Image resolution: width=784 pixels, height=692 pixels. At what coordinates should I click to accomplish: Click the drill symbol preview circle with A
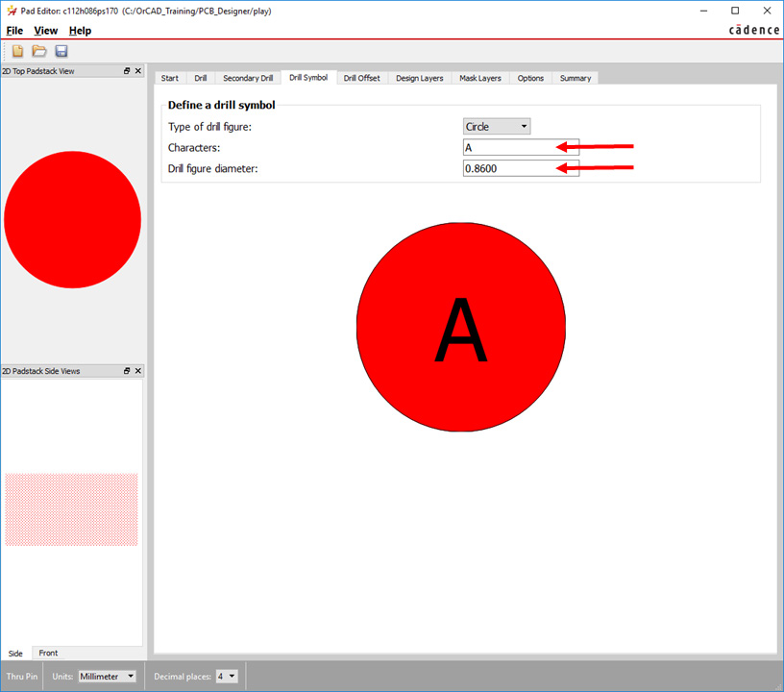click(x=461, y=327)
